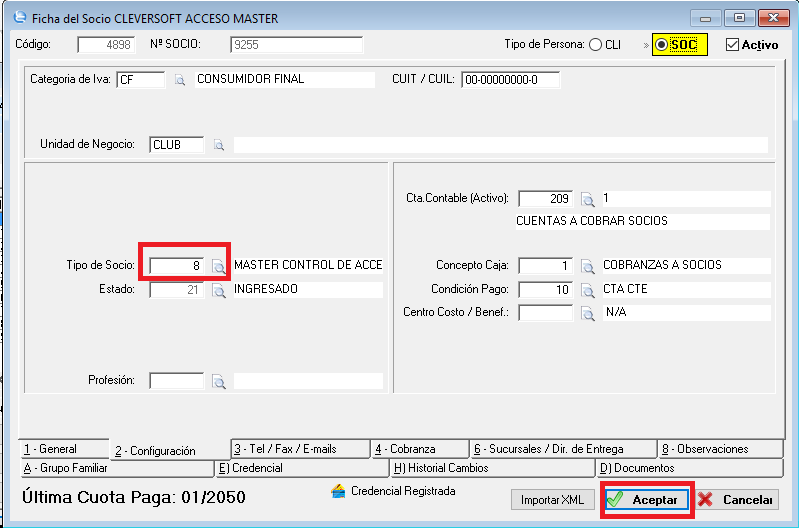Click the Credencial Registrada card icon
Screen dimensions: 799x528
pyautogui.click(x=339, y=491)
